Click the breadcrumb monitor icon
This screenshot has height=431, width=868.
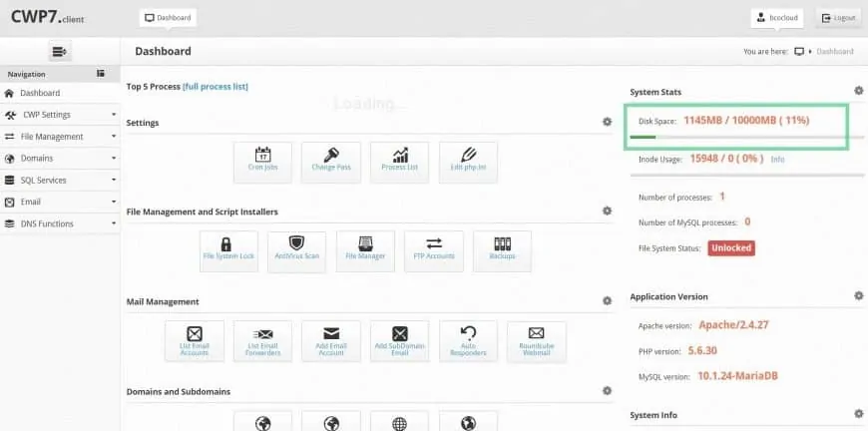coord(799,52)
